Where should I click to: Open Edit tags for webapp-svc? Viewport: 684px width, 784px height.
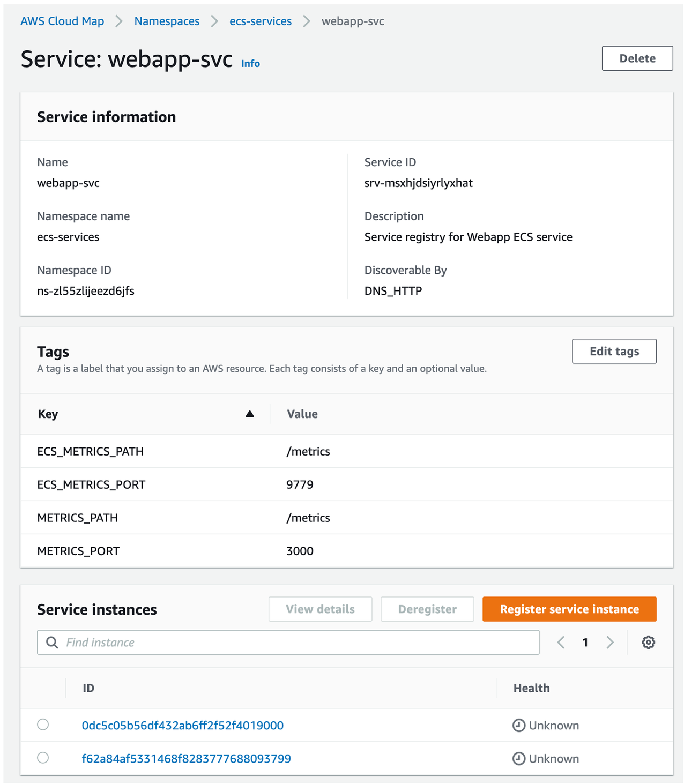point(614,351)
